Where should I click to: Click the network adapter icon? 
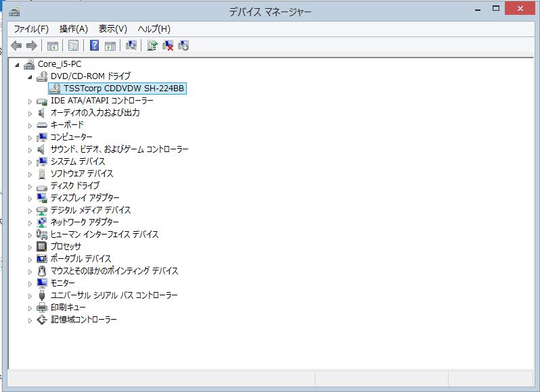42,222
